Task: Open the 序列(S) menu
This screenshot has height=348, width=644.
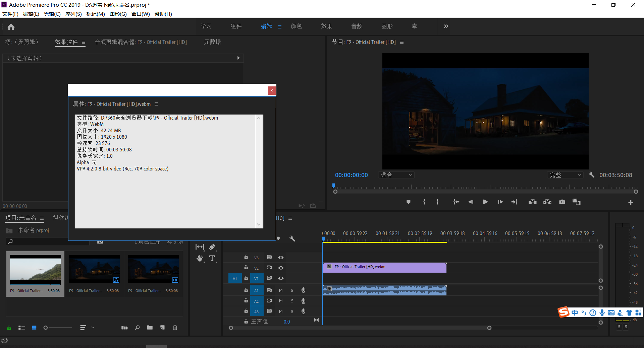Action: click(x=73, y=14)
